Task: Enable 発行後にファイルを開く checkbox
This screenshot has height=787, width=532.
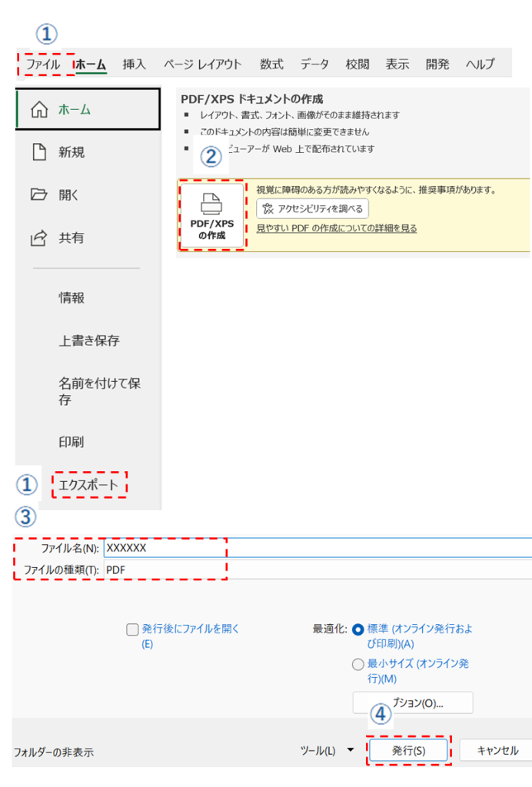Action: (x=132, y=629)
